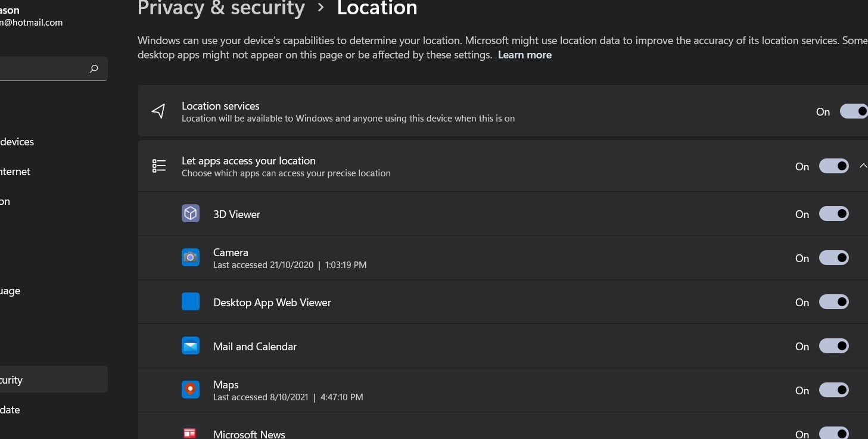Click the '3D Viewer' app name
Viewport: 868px width, 439px height.
(237, 214)
